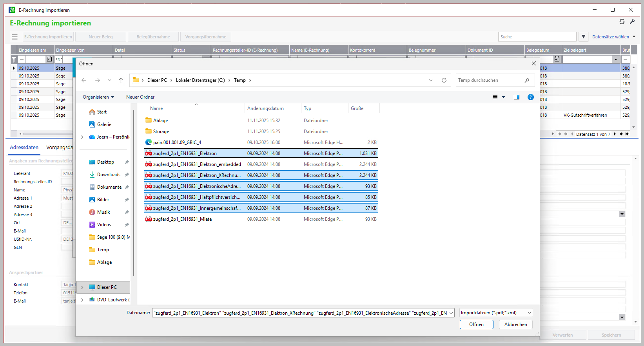Toggle the preview pane icon
This screenshot has width=644, height=346.
coord(516,97)
